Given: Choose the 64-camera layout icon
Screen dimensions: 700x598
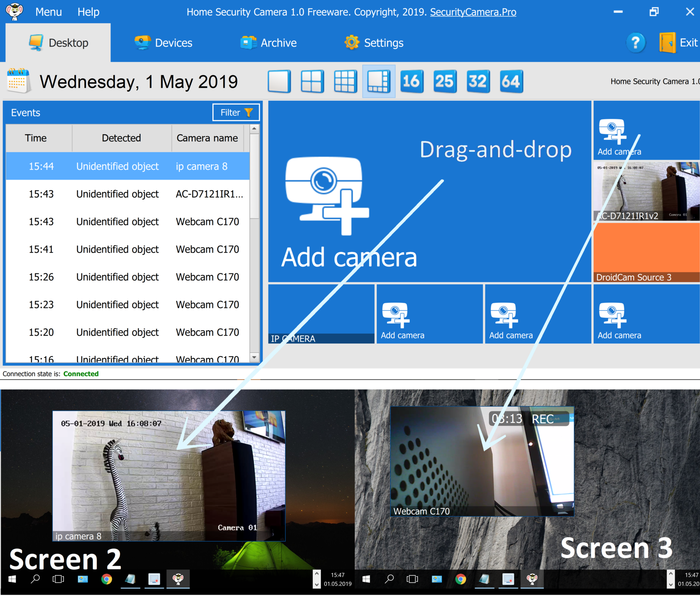Looking at the screenshot, I should pyautogui.click(x=511, y=81).
